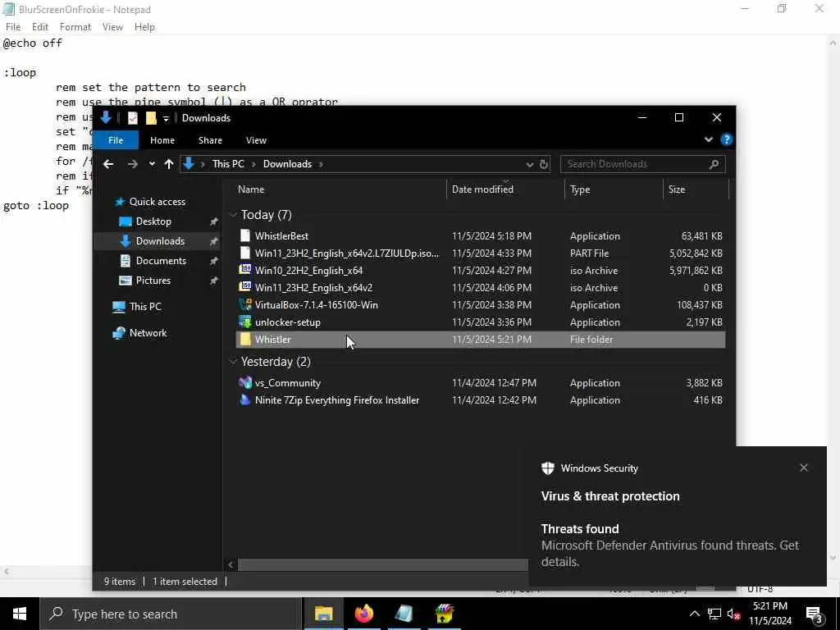Sort by Date modified column header
Viewport: 840px width, 630px height.
click(x=505, y=189)
